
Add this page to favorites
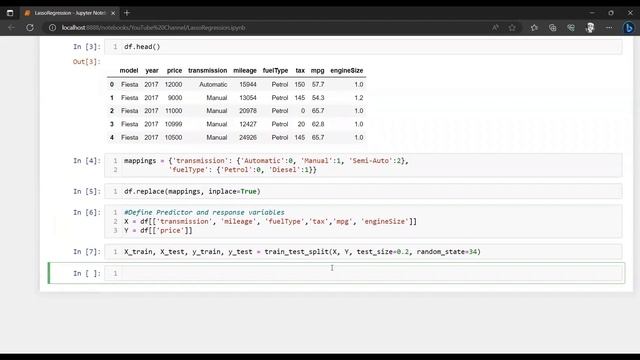[512, 28]
